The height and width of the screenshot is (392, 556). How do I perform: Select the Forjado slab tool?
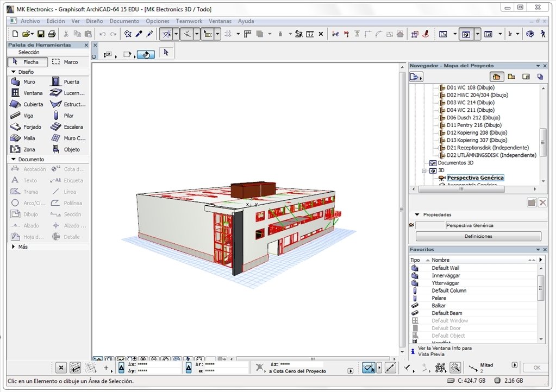tap(28, 127)
